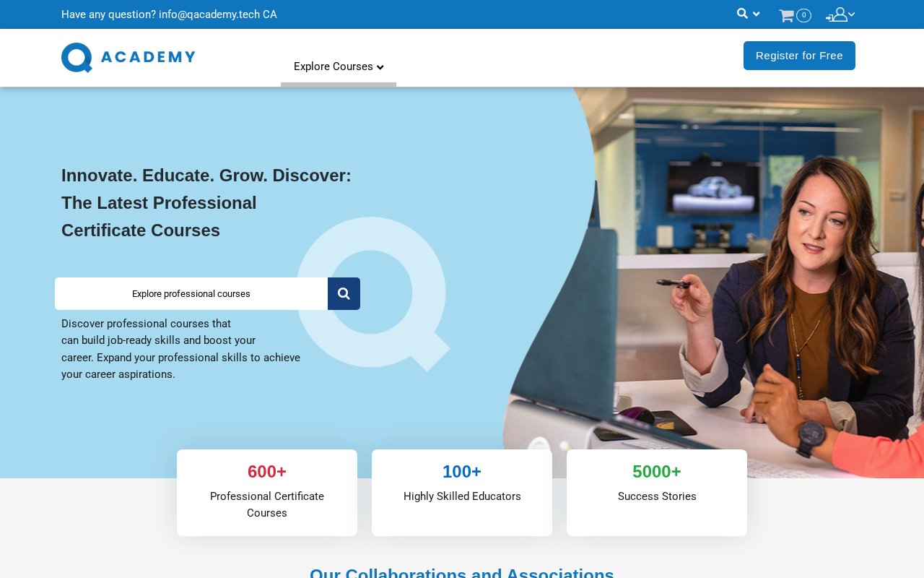Click the Innovate. Educate. Grow. Discover headline
Image resolution: width=924 pixels, height=578 pixels.
(x=206, y=203)
